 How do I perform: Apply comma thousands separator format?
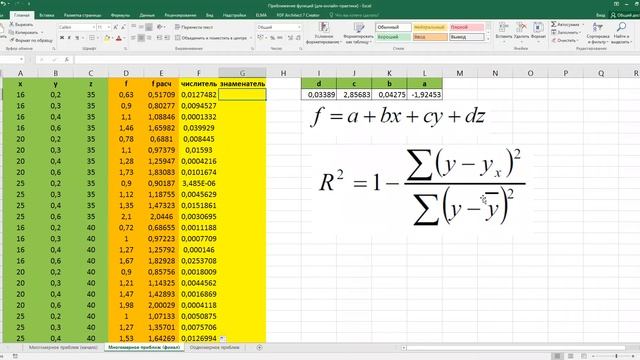coord(280,38)
